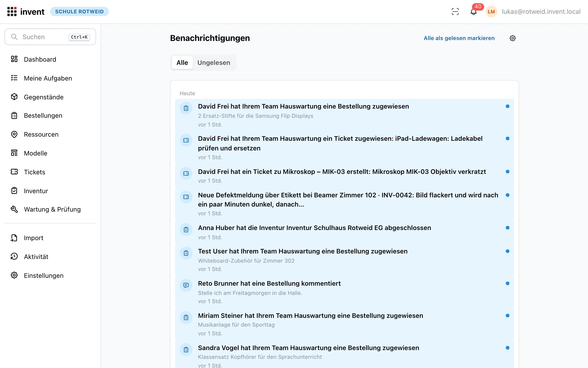Open the SCHULE ROTWEID organization badge
588x368 pixels.
(x=79, y=11)
